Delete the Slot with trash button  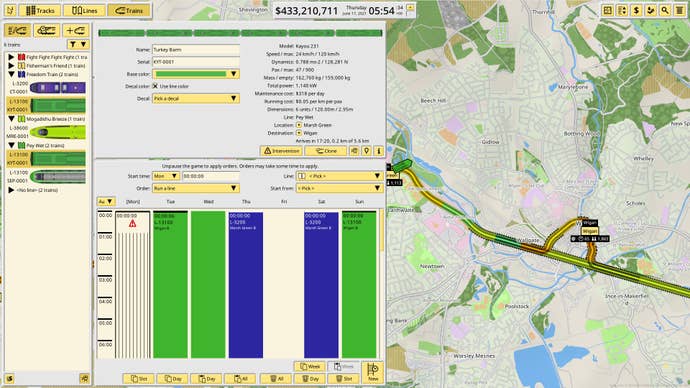344,379
